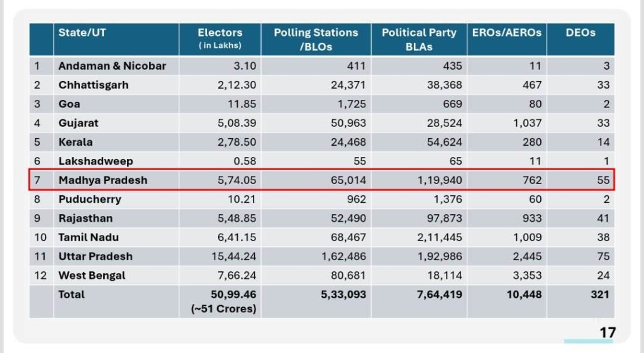Screen dimensions: 644x353
Task: Select West Bengal's EROs/AEROs value 3,353
Action: click(x=528, y=275)
